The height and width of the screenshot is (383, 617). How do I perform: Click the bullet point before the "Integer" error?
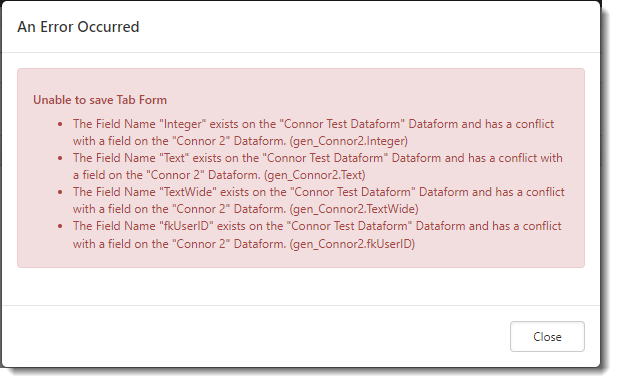60,124
